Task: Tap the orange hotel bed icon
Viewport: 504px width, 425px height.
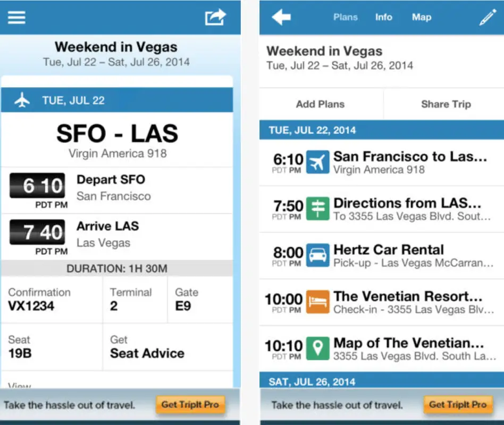Action: [x=317, y=302]
